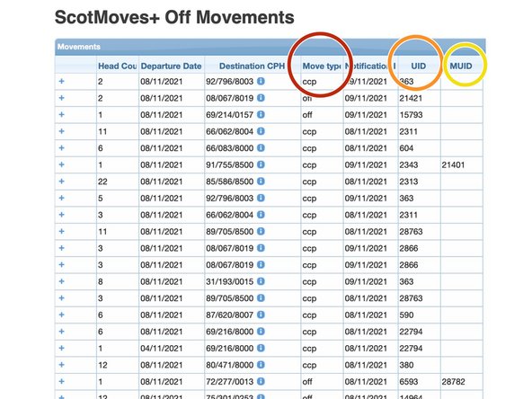Click info icon for 69/216/8000 departing 04/11/2021
The image size is (532, 399).
click(x=261, y=348)
